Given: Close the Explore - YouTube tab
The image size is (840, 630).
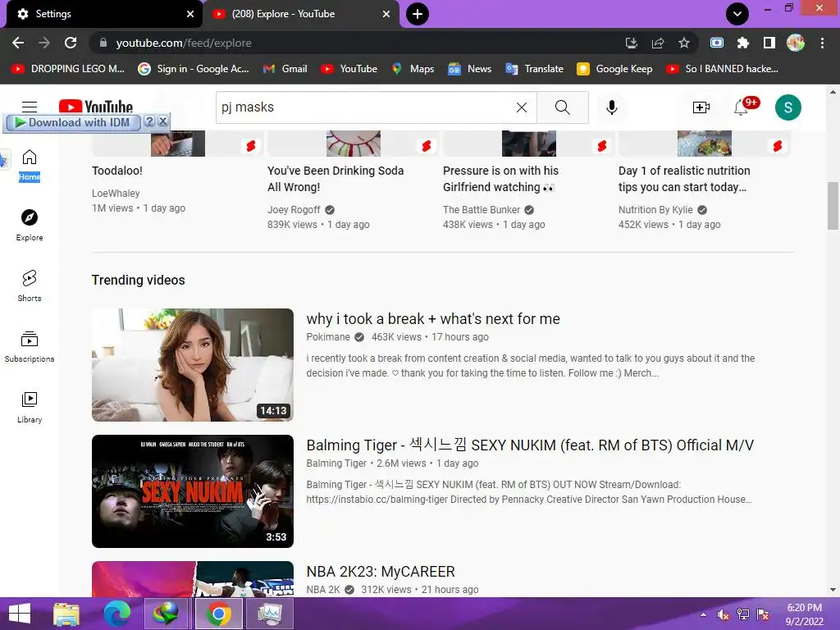Looking at the screenshot, I should 386,14.
